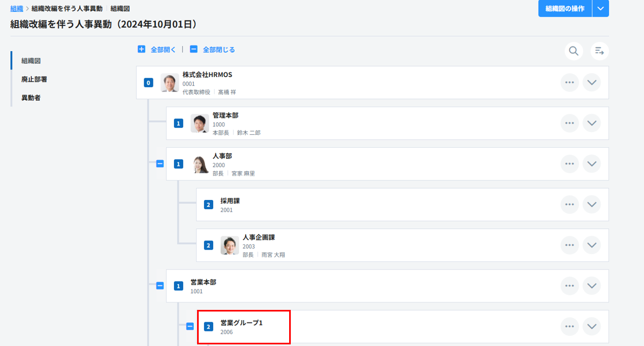Expand details chevron for 管理本部

[x=591, y=123]
